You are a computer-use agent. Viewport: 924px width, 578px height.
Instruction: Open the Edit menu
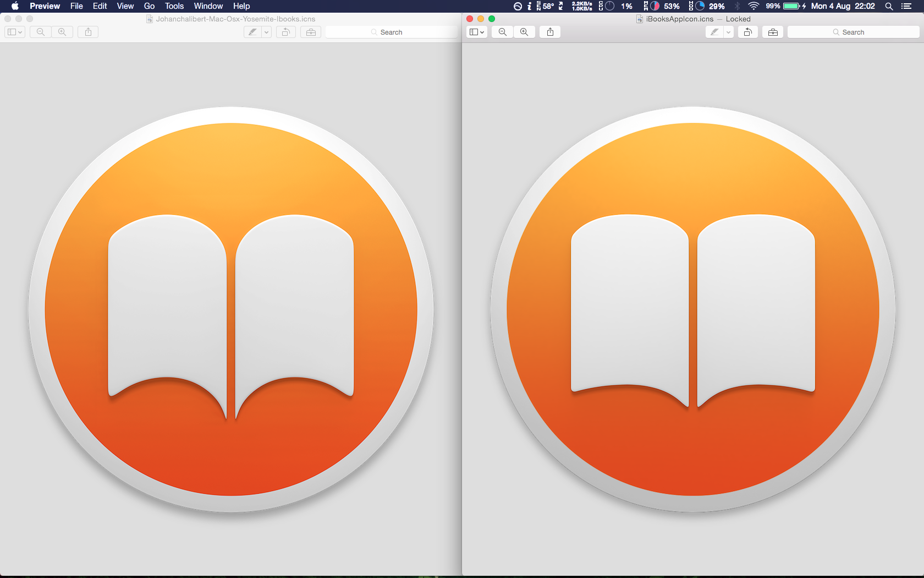(x=100, y=6)
